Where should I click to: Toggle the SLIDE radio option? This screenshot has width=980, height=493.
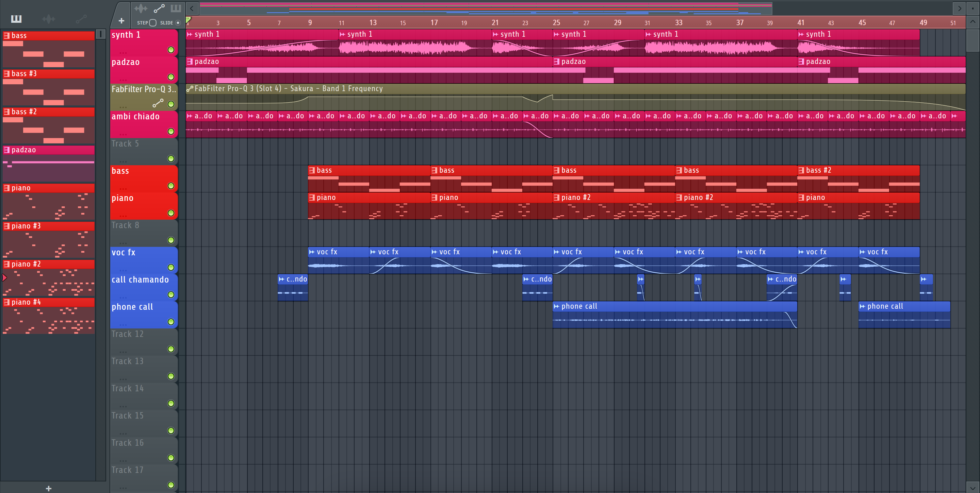pos(178,23)
